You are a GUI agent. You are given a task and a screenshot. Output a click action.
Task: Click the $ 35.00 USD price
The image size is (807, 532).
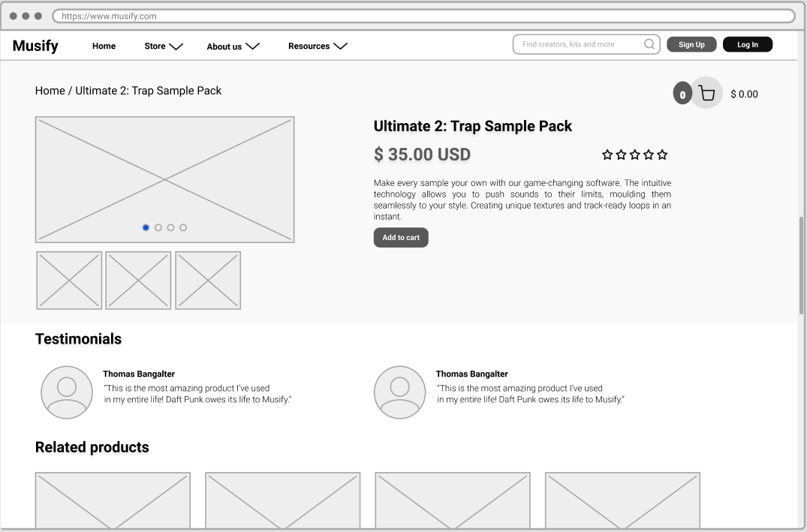pos(422,155)
